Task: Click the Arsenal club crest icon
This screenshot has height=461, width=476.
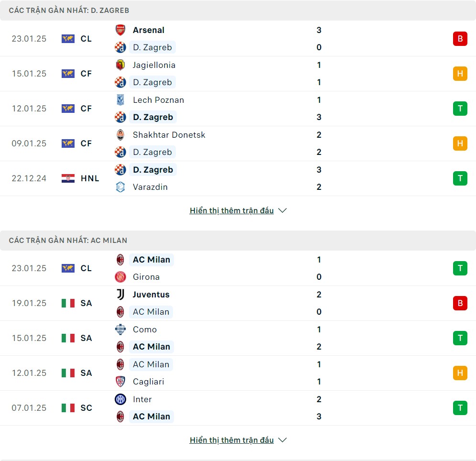Action: click(120, 30)
